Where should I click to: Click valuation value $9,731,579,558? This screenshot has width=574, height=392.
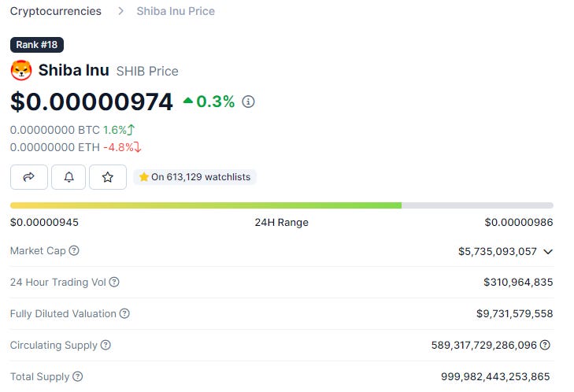(x=515, y=313)
